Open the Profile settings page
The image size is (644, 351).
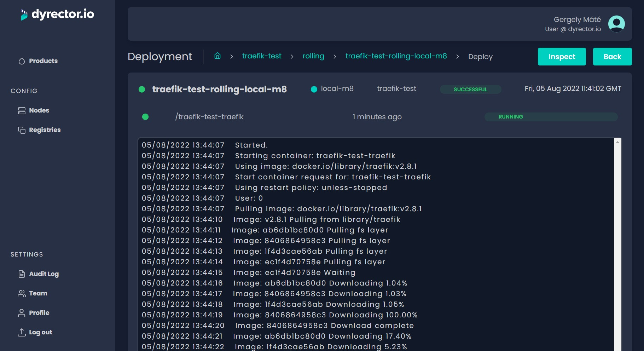[34, 313]
